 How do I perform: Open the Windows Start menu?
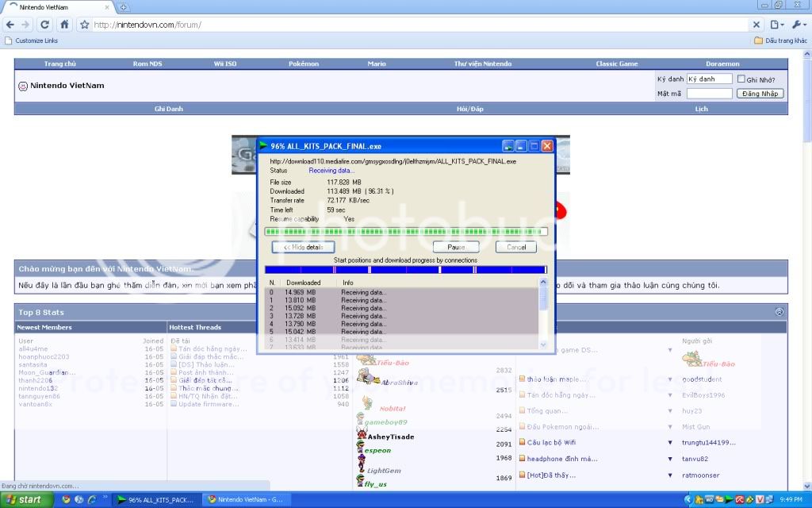click(x=26, y=500)
